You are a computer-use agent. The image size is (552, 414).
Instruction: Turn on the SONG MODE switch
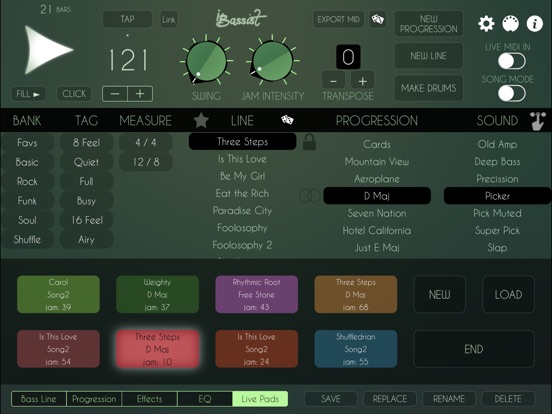[x=512, y=93]
